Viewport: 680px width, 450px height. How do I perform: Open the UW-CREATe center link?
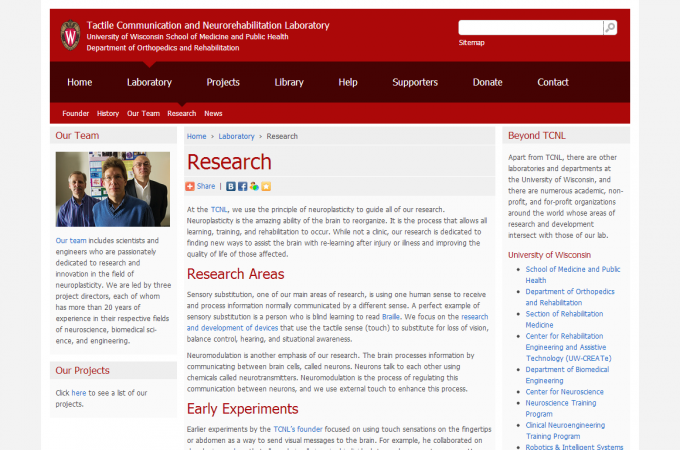[569, 347]
